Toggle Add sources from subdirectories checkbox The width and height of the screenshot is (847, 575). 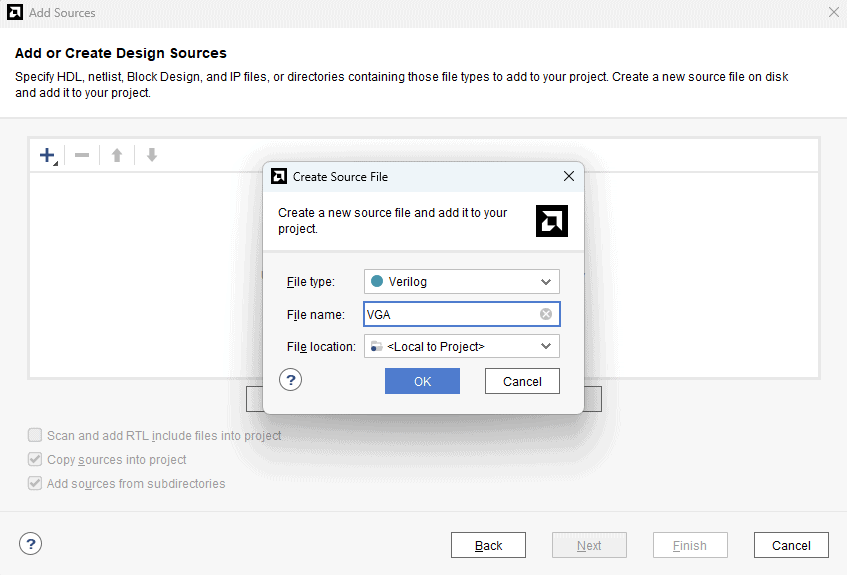tap(36, 484)
